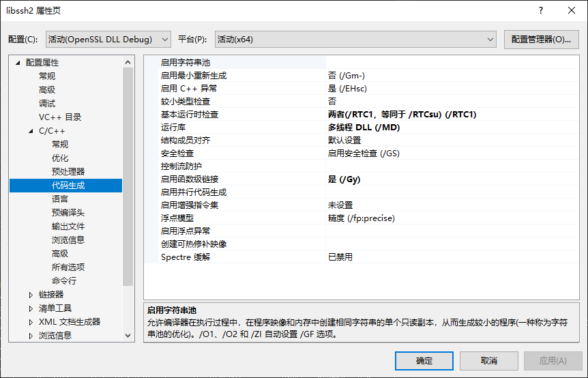Click the 否 (/Gm-) value
Viewport: 588px width, 378px height.
coord(346,76)
